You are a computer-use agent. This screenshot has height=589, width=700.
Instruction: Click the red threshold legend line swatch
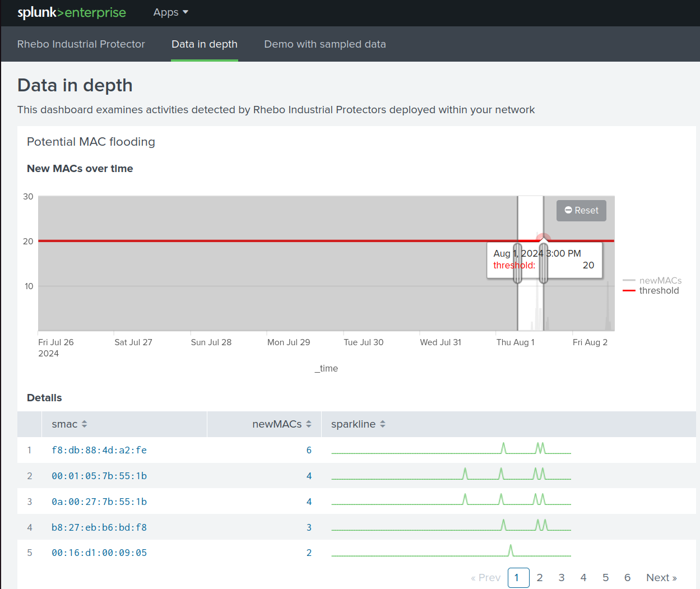coord(629,290)
